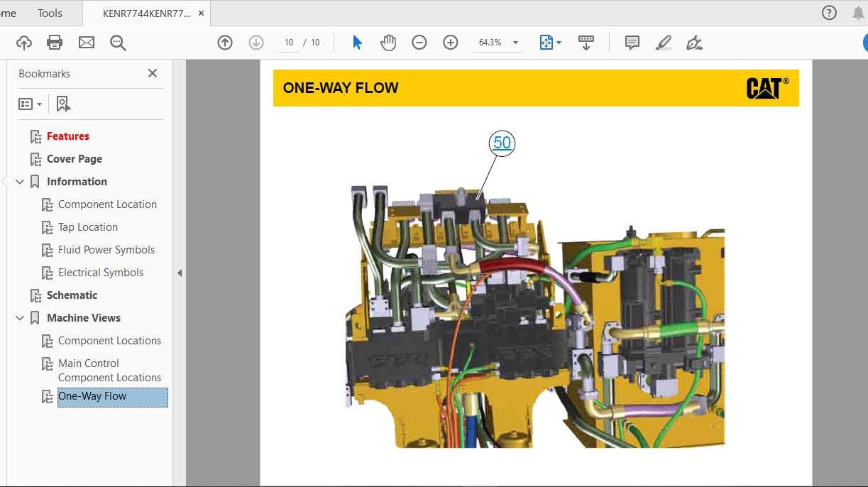Click inside the page number field
868x487 pixels.
(x=288, y=42)
